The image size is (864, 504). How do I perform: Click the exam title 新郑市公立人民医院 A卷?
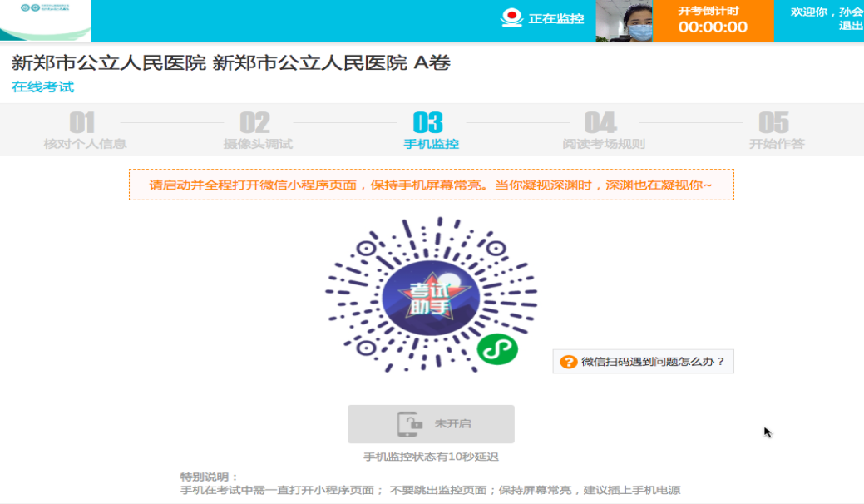(231, 63)
